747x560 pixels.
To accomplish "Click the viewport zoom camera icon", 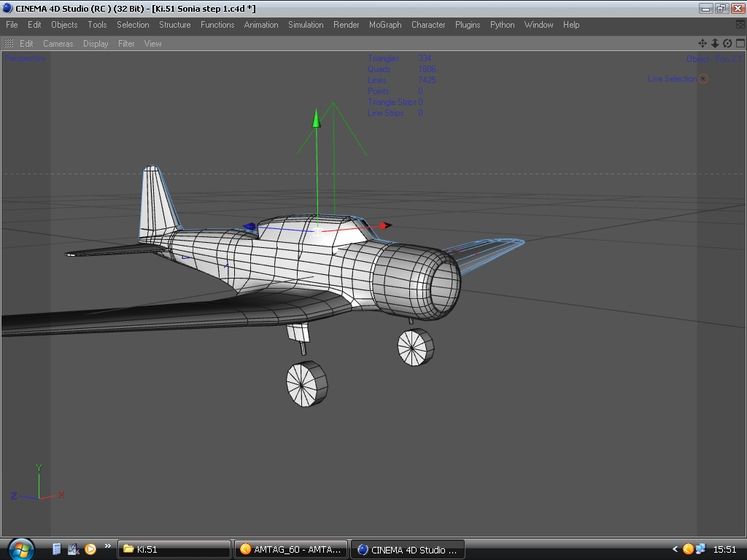I will (715, 44).
